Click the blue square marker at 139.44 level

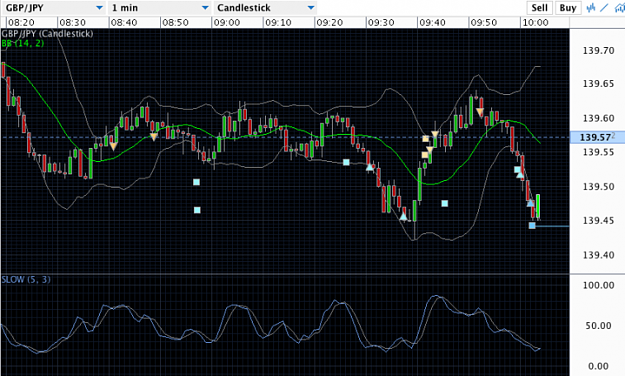pos(532,226)
